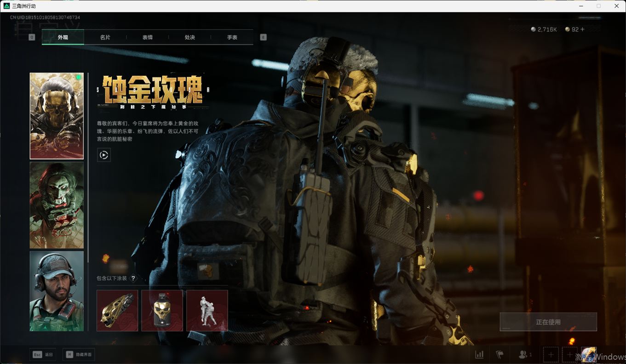The width and height of the screenshot is (626, 364).
Task: Click the second empty squad slot plus
Action: click(570, 354)
